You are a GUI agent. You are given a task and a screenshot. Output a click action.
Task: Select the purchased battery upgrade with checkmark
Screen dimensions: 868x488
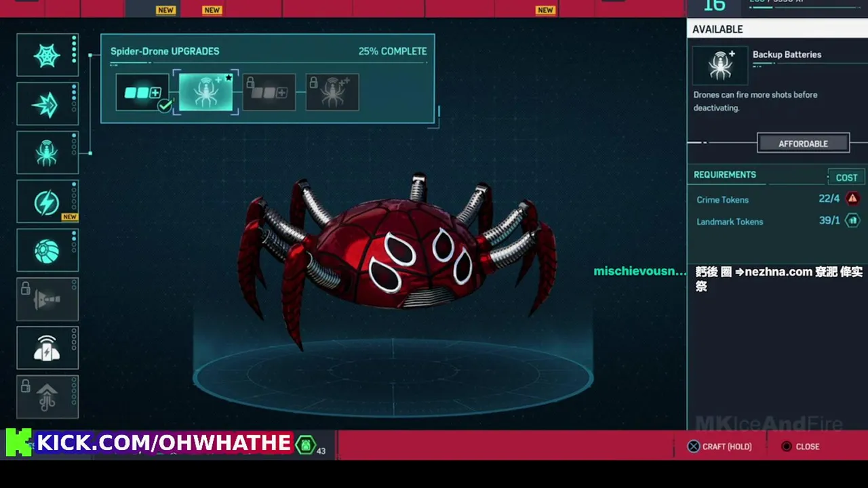coord(142,92)
